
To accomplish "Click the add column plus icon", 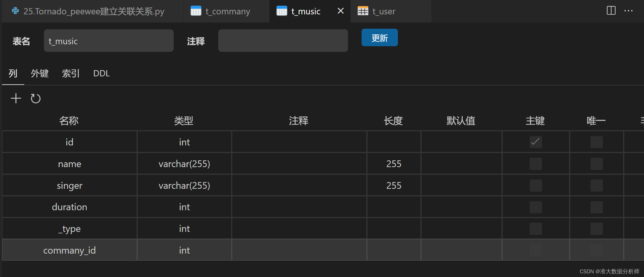I will coord(16,98).
